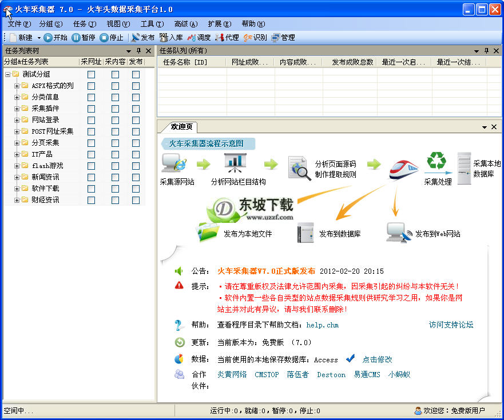Image resolution: width=504 pixels, height=420 pixels.
Task: Collapse the 测试分组 tree node
Action: pyautogui.click(x=7, y=74)
